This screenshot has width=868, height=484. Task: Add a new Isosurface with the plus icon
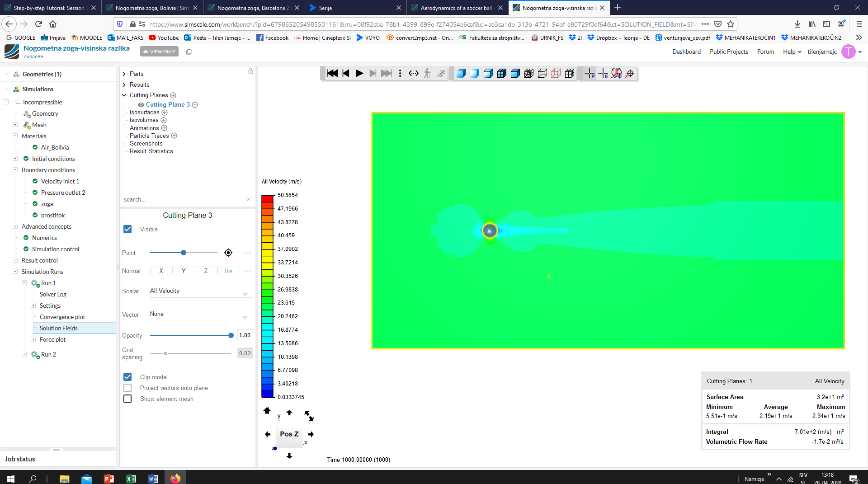[x=165, y=113]
